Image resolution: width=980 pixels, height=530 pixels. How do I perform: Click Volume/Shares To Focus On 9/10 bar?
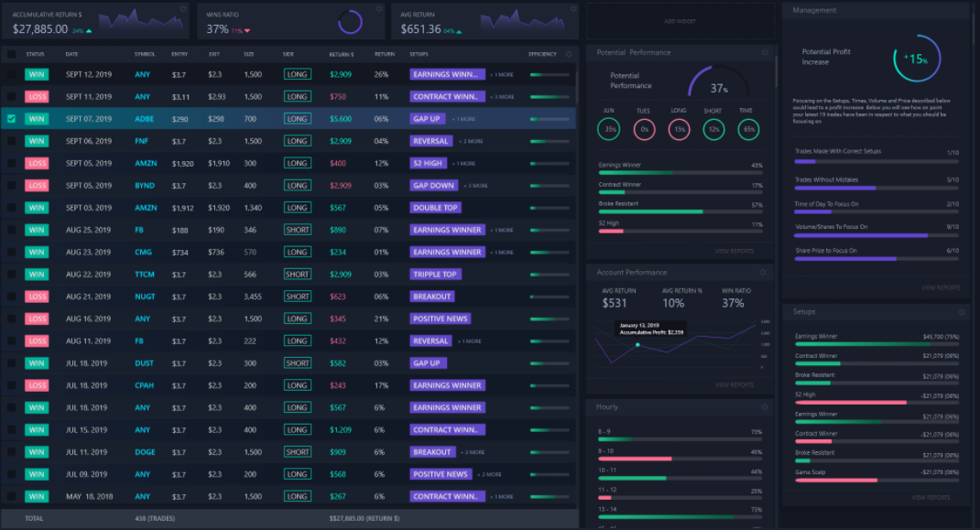tap(877, 235)
